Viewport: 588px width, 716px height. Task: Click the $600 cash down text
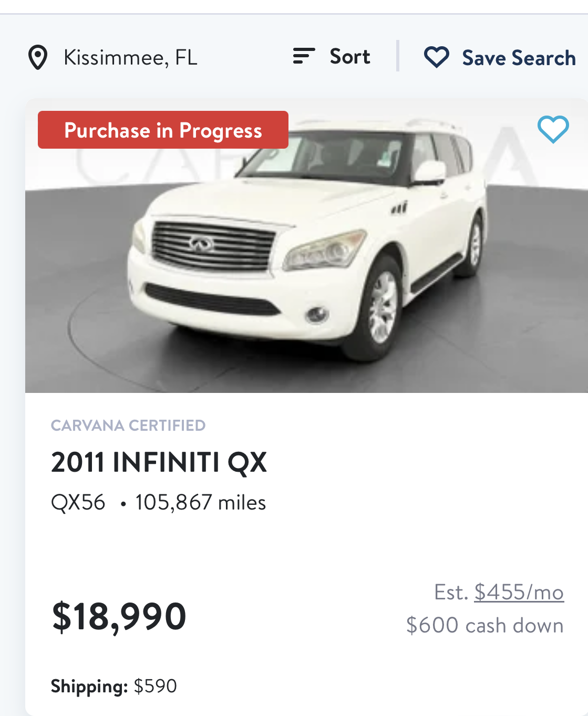(484, 625)
